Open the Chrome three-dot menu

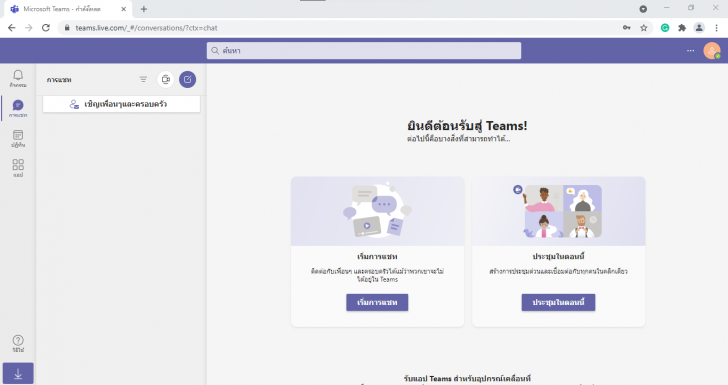pyautogui.click(x=716, y=28)
